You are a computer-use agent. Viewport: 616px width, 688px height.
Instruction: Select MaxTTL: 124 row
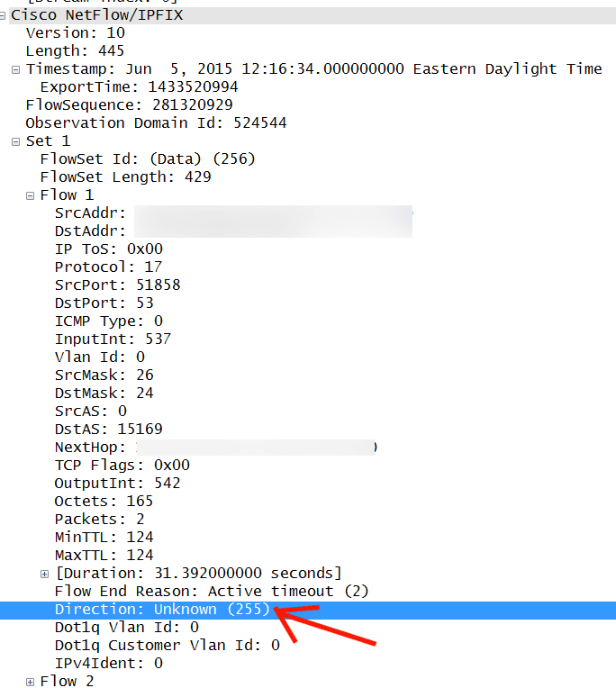point(104,555)
